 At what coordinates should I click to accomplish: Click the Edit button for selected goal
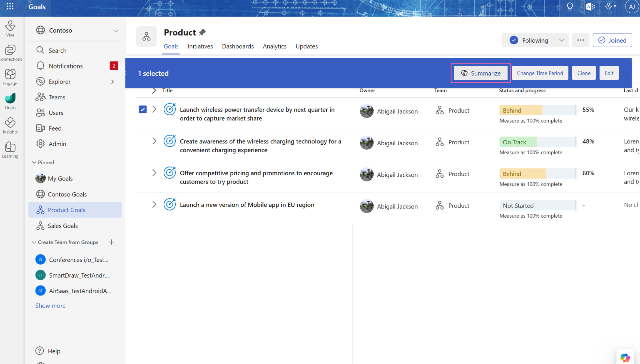click(609, 73)
